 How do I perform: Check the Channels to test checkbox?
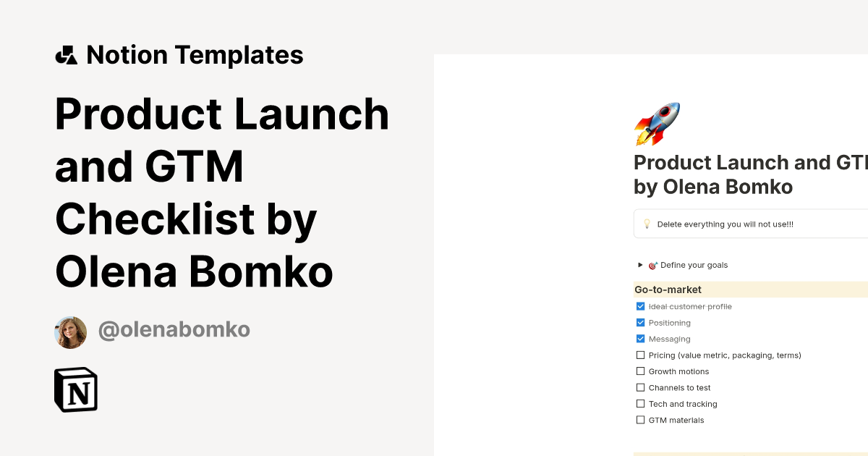point(640,387)
